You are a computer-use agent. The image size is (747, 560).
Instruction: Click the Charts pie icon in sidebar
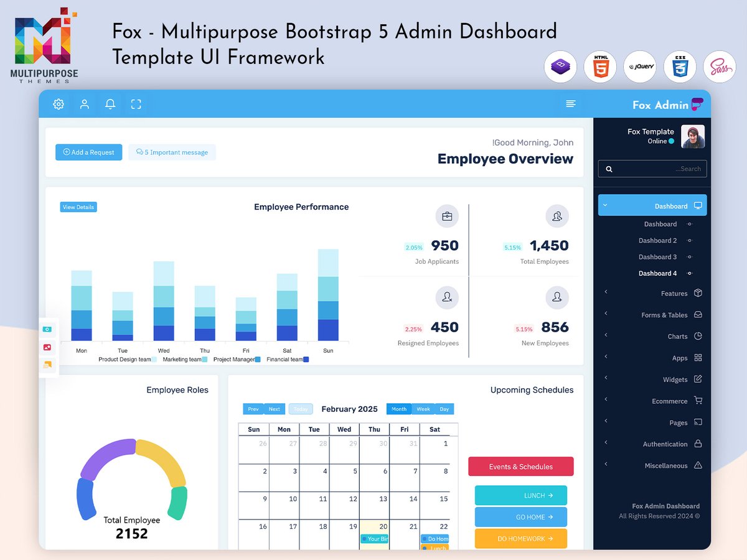point(698,336)
